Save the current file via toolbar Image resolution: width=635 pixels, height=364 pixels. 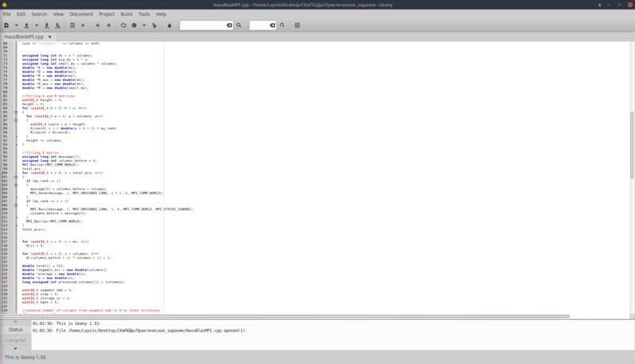[47, 25]
